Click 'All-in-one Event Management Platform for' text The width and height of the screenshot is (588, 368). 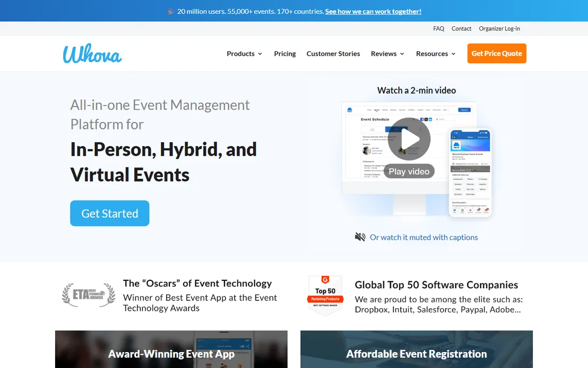[160, 114]
